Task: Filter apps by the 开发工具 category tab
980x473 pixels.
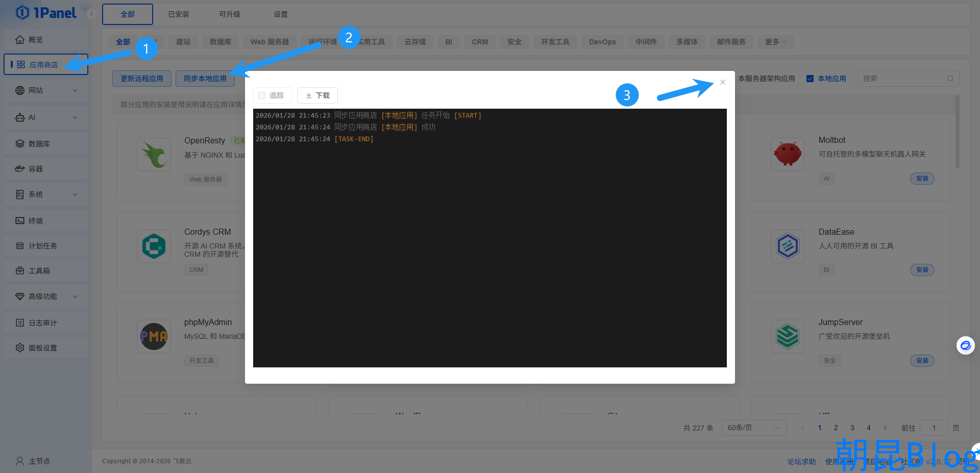Action: click(x=555, y=42)
